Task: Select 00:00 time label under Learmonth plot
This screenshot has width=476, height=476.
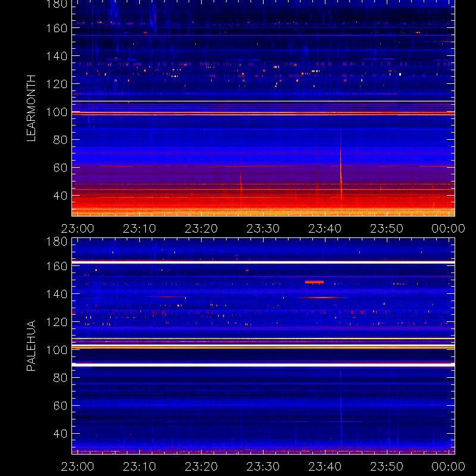Action: coord(449,228)
